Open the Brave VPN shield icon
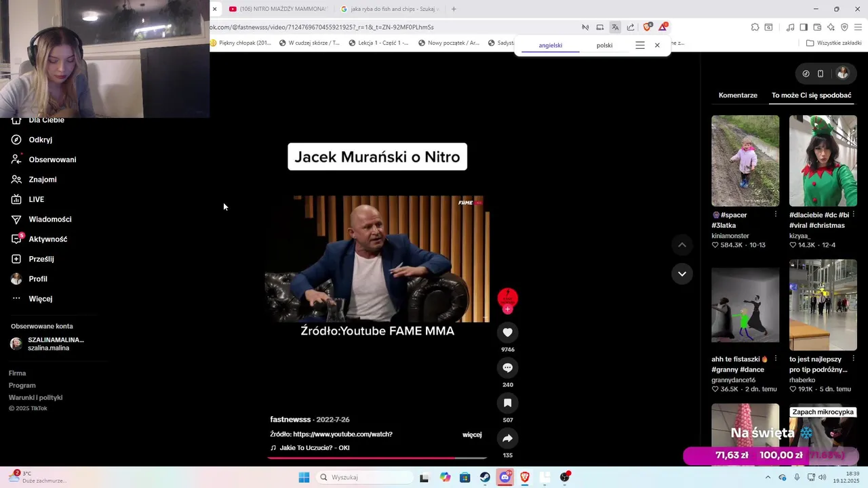 click(x=844, y=27)
